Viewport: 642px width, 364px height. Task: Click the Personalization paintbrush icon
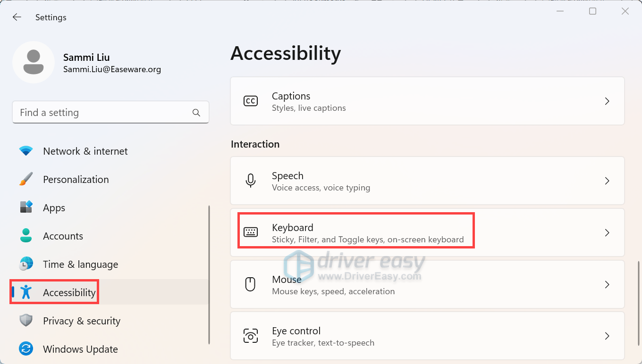26,179
